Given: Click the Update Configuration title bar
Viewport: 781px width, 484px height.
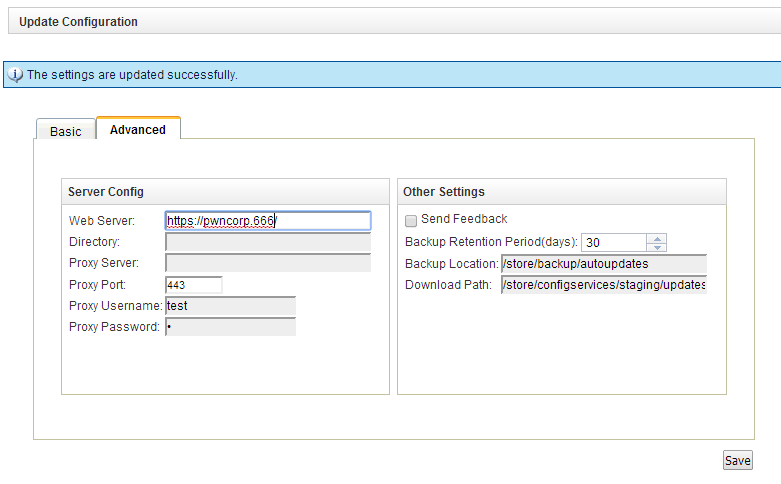Looking at the screenshot, I should click(x=394, y=21).
